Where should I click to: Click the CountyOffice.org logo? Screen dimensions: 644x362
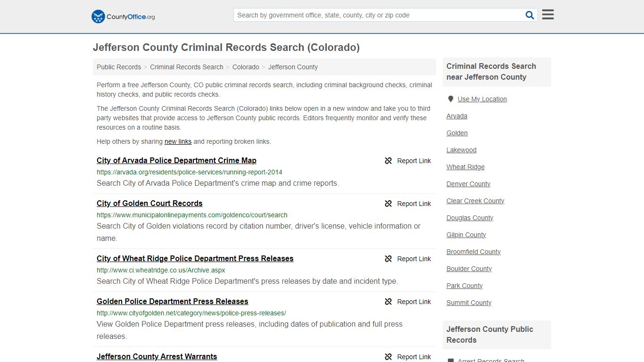pyautogui.click(x=123, y=16)
